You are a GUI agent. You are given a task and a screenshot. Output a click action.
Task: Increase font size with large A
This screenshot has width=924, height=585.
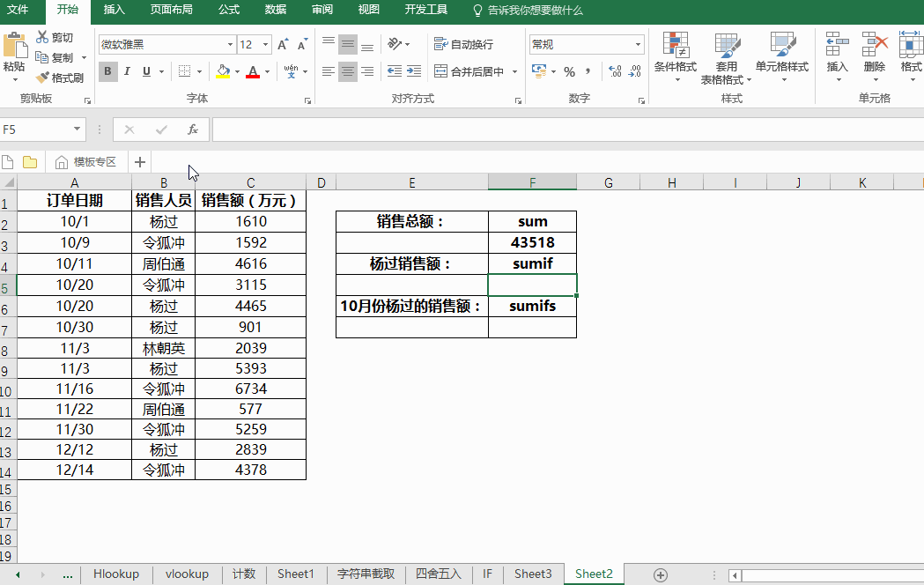click(x=283, y=45)
